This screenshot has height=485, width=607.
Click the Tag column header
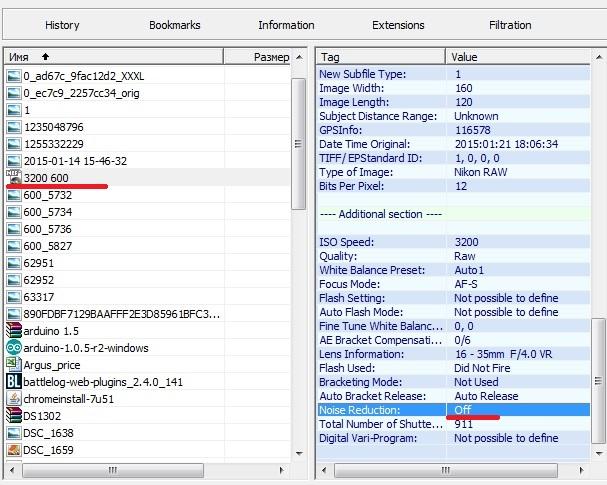[x=381, y=57]
